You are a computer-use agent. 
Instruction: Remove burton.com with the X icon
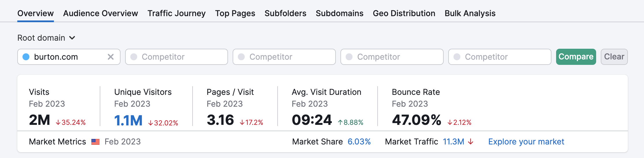111,57
